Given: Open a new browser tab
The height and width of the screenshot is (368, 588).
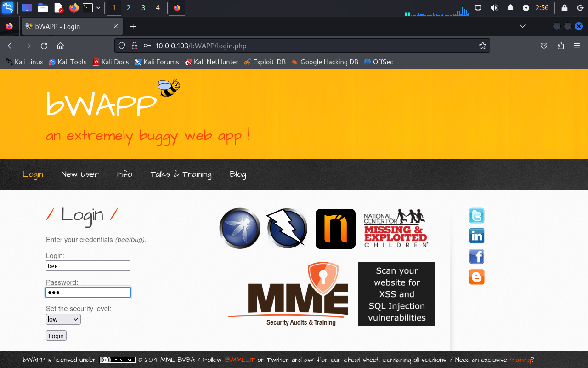Looking at the screenshot, I should (133, 27).
